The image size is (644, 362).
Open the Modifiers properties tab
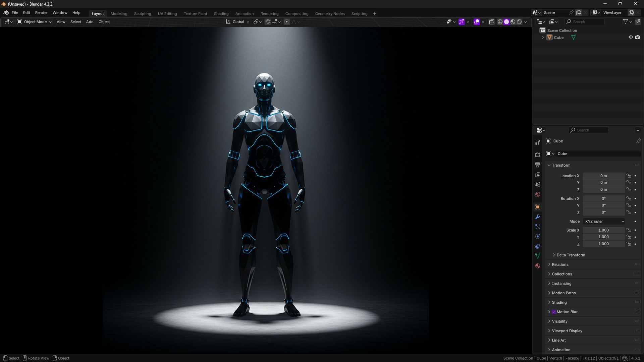[x=538, y=217]
